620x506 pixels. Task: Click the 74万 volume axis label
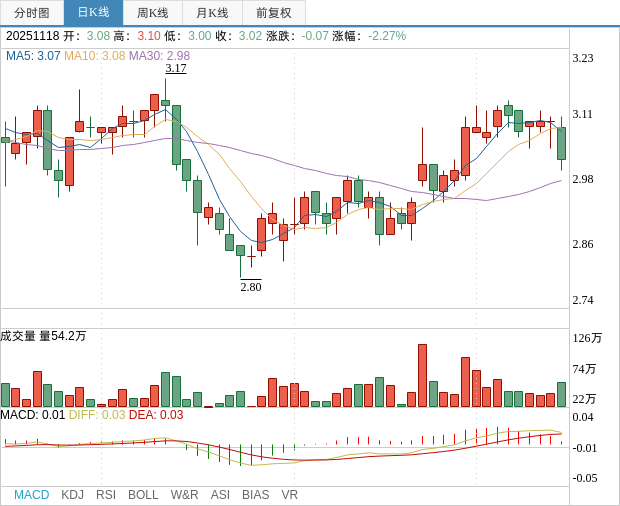pyautogui.click(x=584, y=369)
